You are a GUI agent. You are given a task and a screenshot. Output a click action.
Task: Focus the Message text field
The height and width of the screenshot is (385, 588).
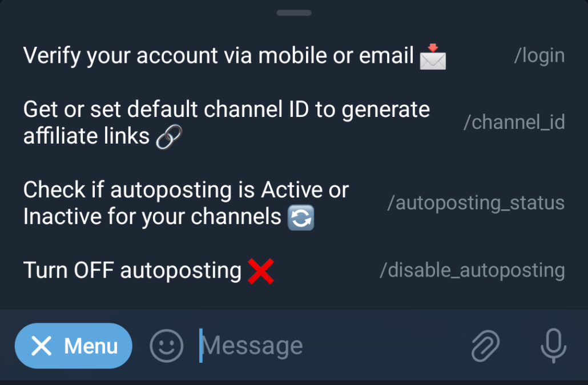click(330, 346)
